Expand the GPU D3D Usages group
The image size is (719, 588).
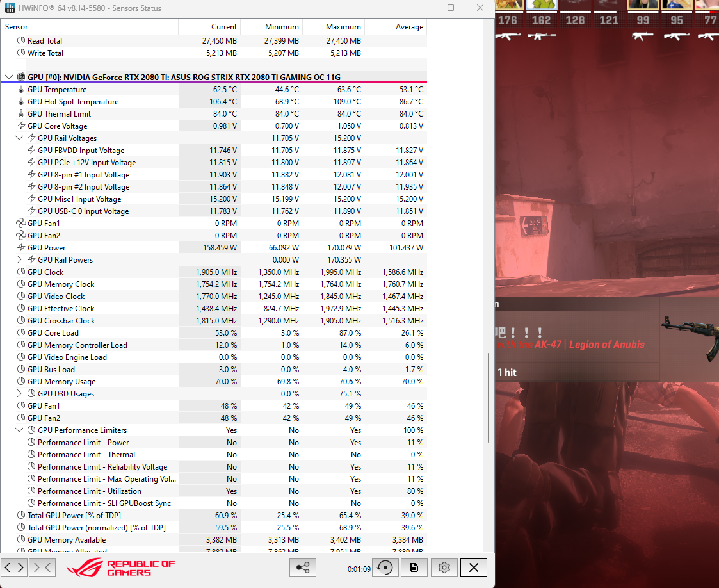(19, 393)
